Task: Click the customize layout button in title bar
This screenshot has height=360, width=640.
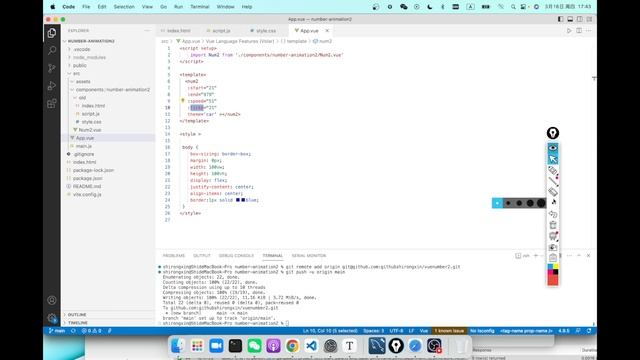Action: pos(589,19)
